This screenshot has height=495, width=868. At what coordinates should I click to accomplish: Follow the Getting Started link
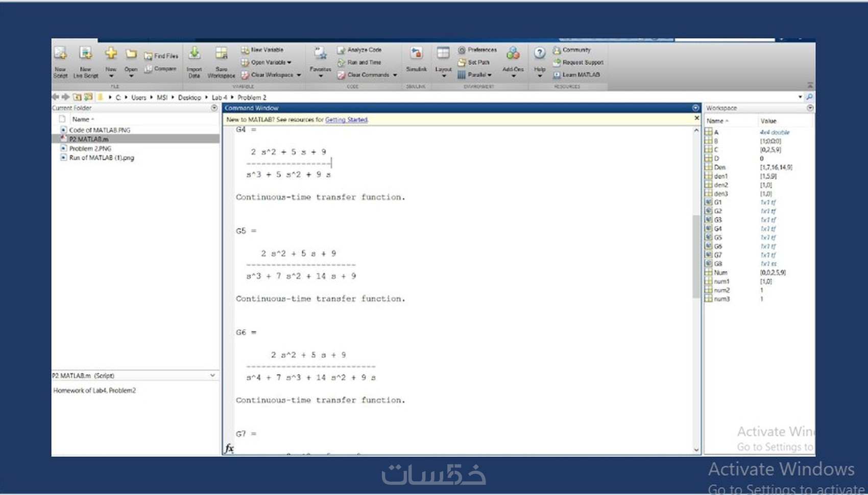[346, 119]
